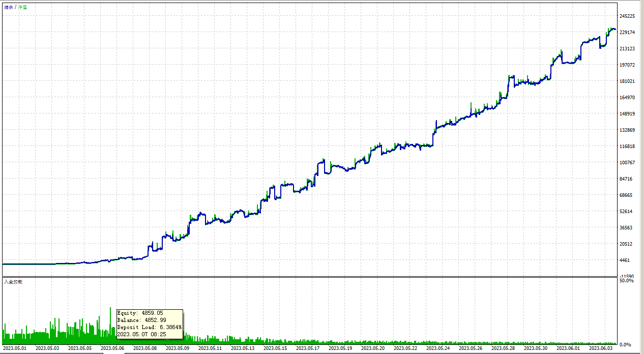Click the 2023.05.30 date label
644x354 pixels.
[537, 349]
